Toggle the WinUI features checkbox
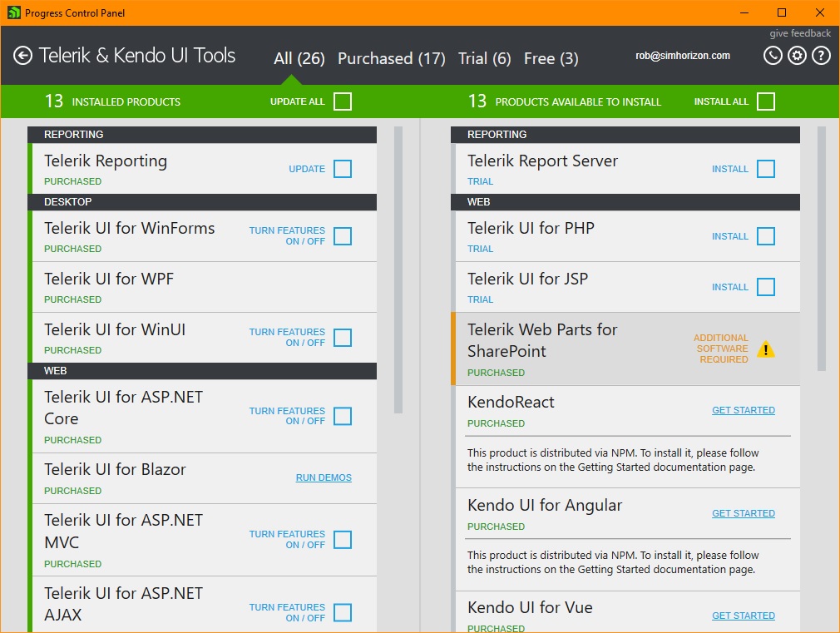Screen dimensions: 840x633 coord(343,338)
